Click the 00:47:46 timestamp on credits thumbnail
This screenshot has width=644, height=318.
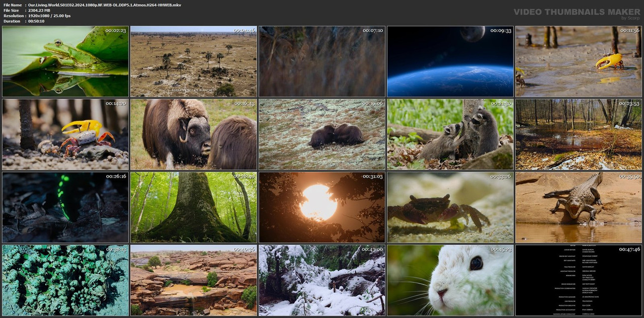tap(629, 250)
